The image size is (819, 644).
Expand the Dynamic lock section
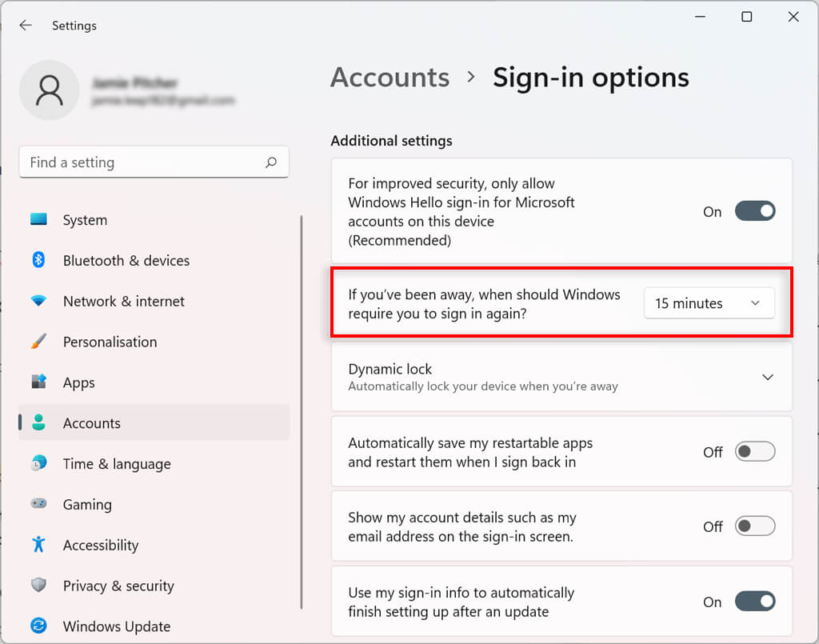point(767,377)
